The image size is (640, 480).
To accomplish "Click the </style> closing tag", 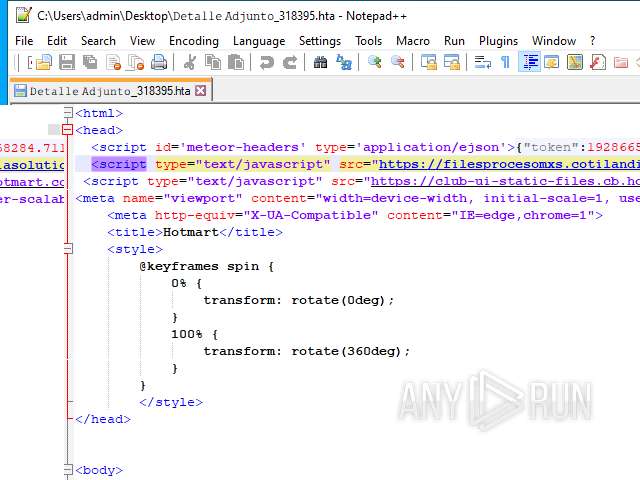I will point(171,402).
